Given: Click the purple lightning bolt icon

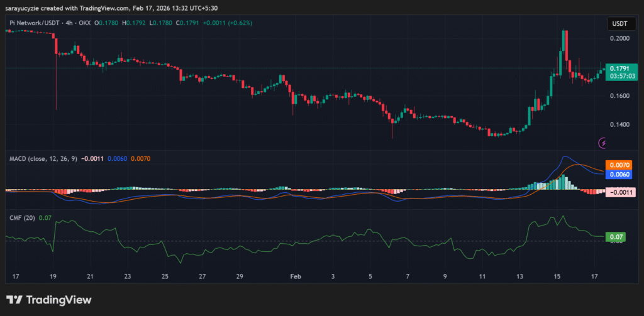Looking at the screenshot, I should pos(604,143).
